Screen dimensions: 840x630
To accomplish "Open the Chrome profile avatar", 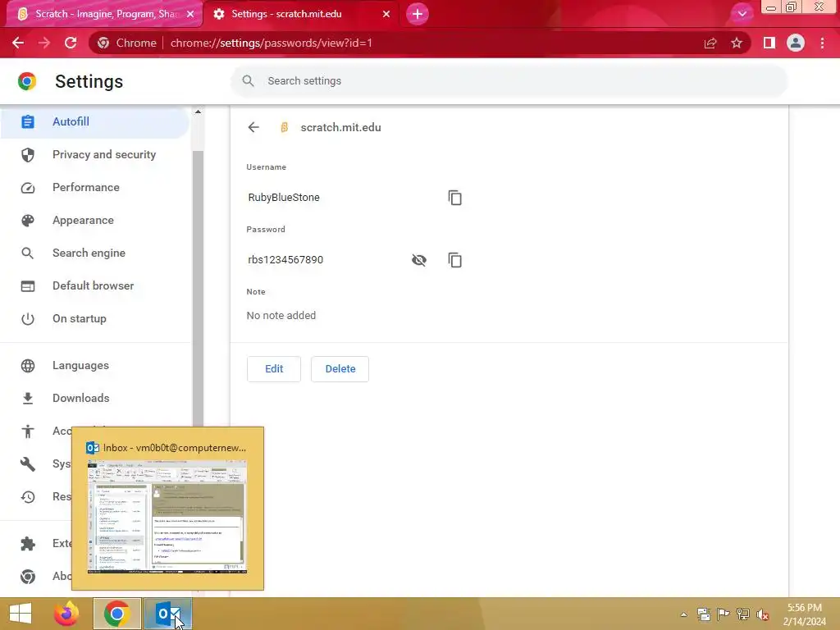I will click(x=796, y=43).
